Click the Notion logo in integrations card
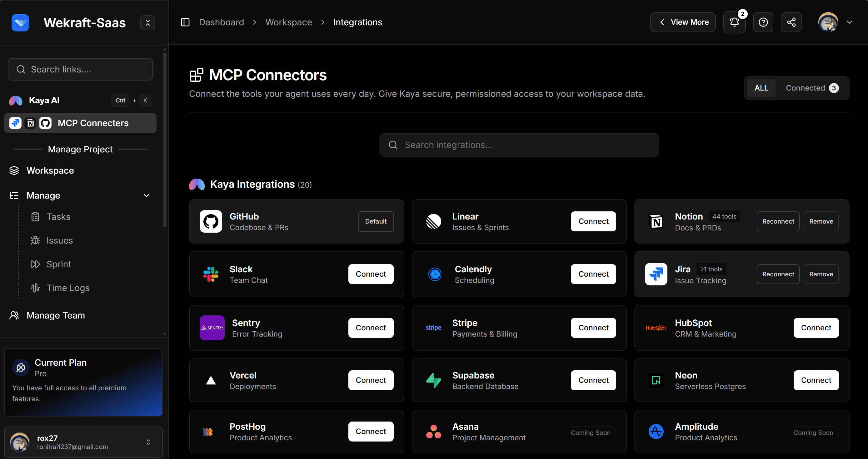This screenshot has height=459, width=868. (656, 221)
